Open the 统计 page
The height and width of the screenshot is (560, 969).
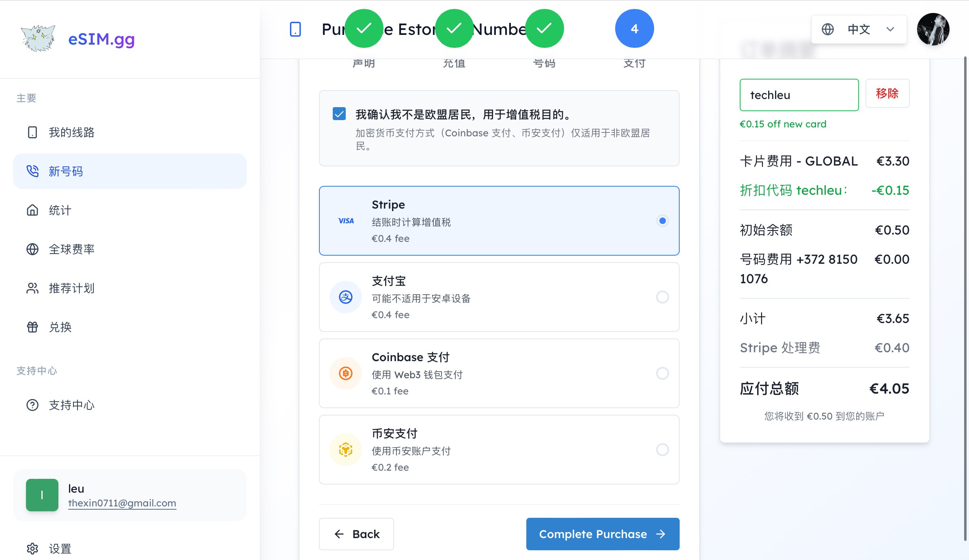[130, 210]
